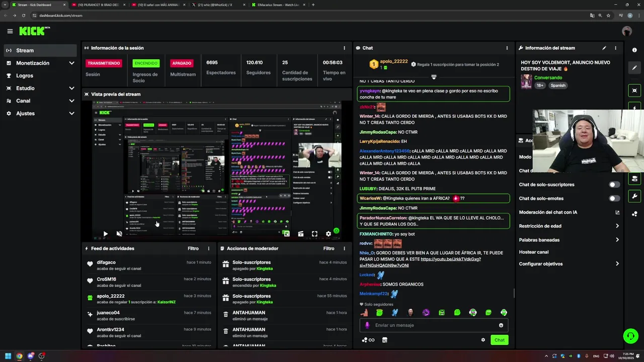
Task: Expand Configurar objetivos option
Action: coord(569,263)
